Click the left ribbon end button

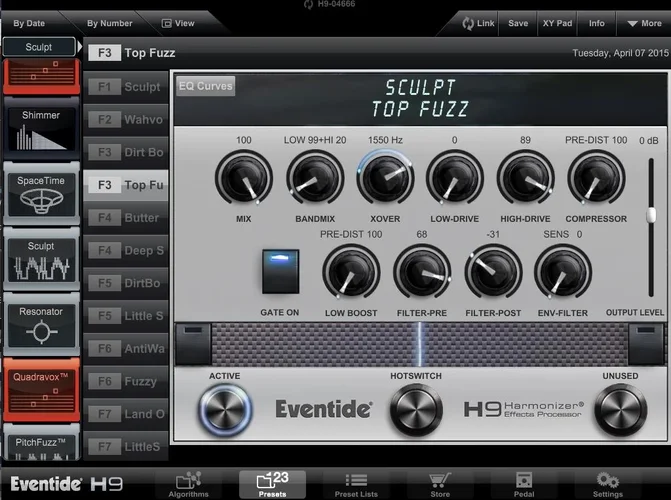pyautogui.click(x=193, y=345)
